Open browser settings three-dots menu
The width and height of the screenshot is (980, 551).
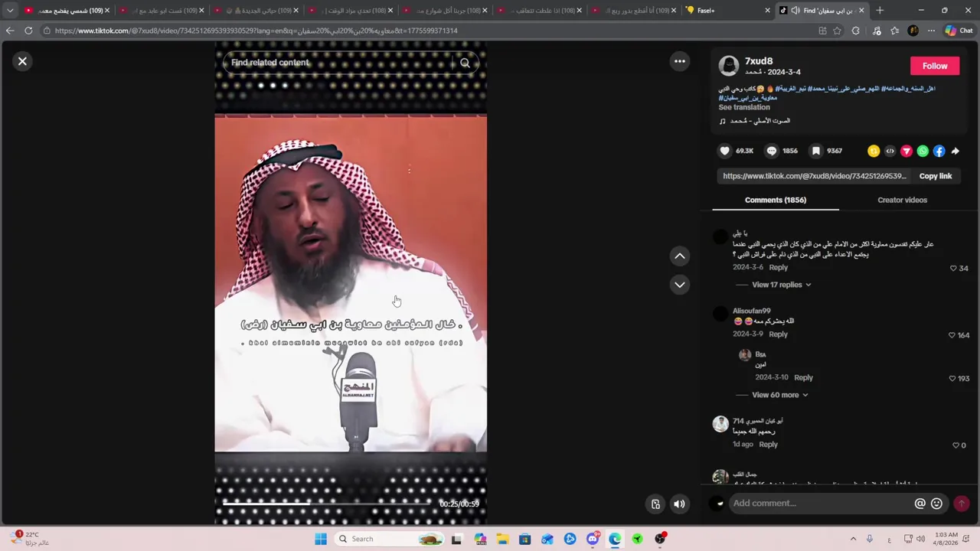[x=931, y=31]
